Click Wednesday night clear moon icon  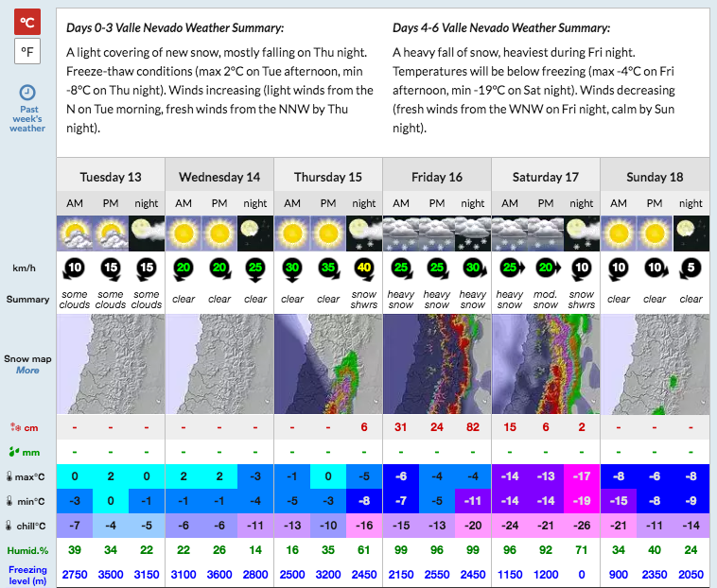click(255, 233)
